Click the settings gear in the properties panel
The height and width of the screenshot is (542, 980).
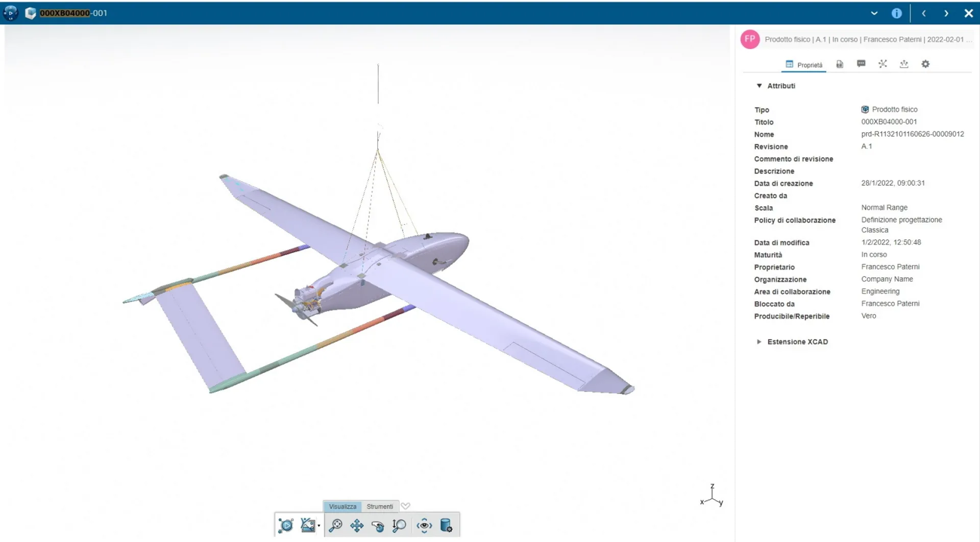pyautogui.click(x=925, y=64)
